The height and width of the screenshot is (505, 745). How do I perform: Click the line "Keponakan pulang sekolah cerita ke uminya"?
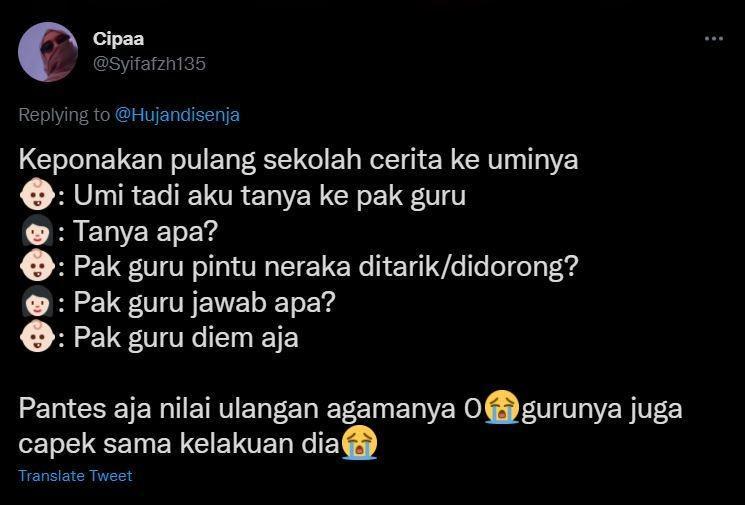coord(298,160)
